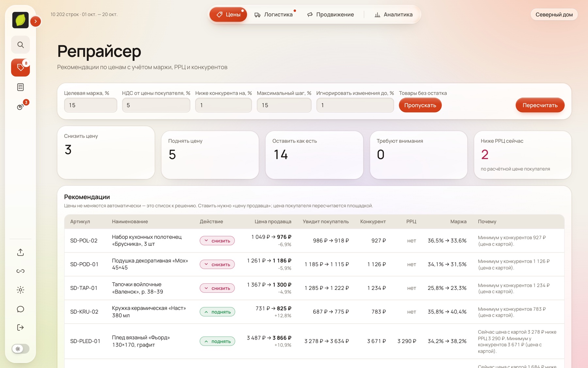The width and height of the screenshot is (588, 368).
Task: Click the Пересчитать button
Action: click(x=540, y=105)
